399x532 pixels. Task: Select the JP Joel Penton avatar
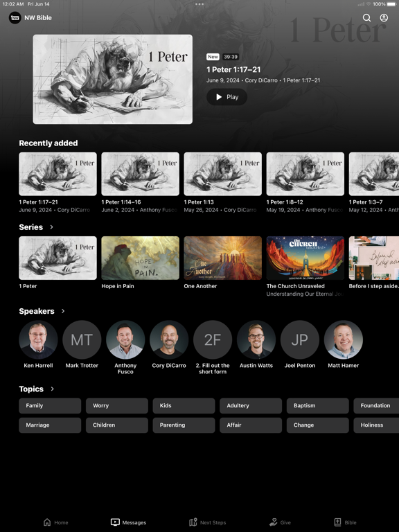pyautogui.click(x=299, y=339)
